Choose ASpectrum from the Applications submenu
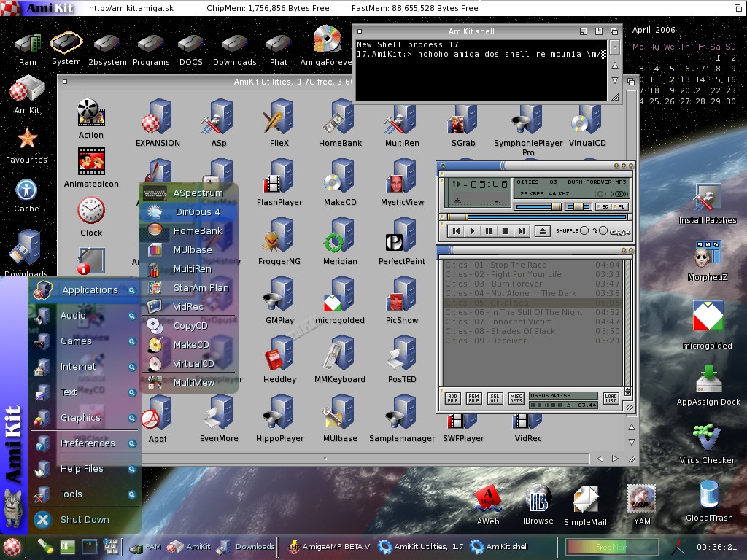 pos(189,192)
